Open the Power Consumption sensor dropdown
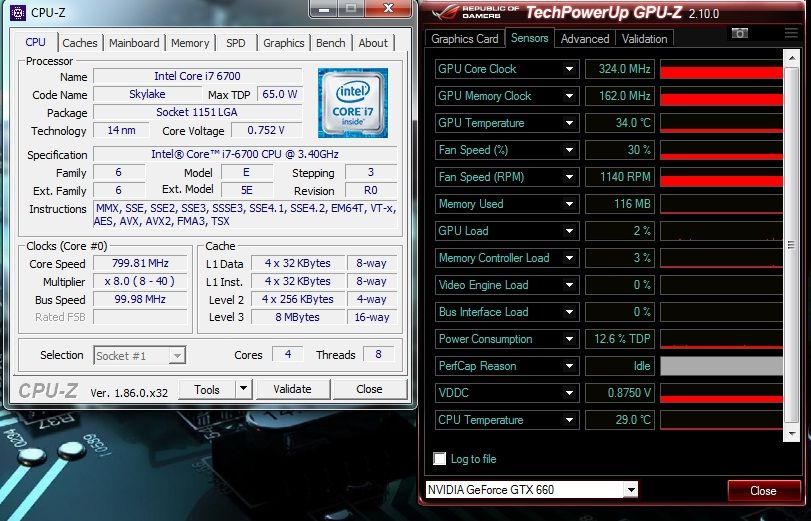The height and width of the screenshot is (521, 811). 569,339
